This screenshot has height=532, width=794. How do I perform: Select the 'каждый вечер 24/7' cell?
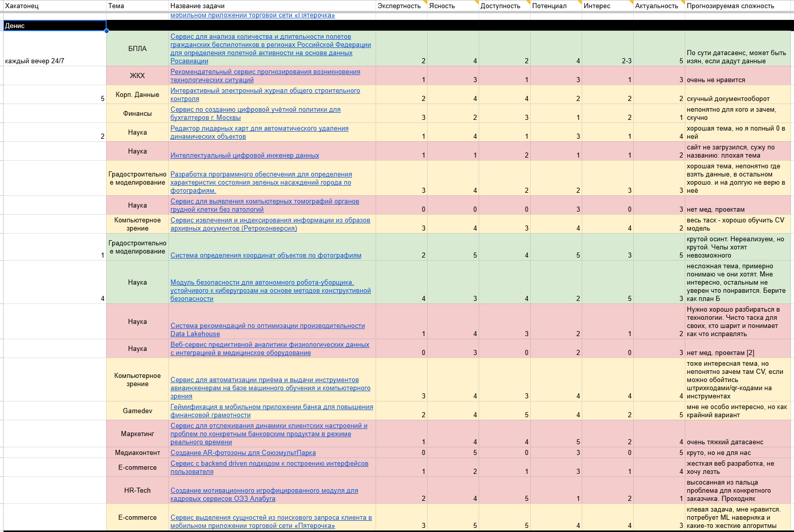[55, 48]
